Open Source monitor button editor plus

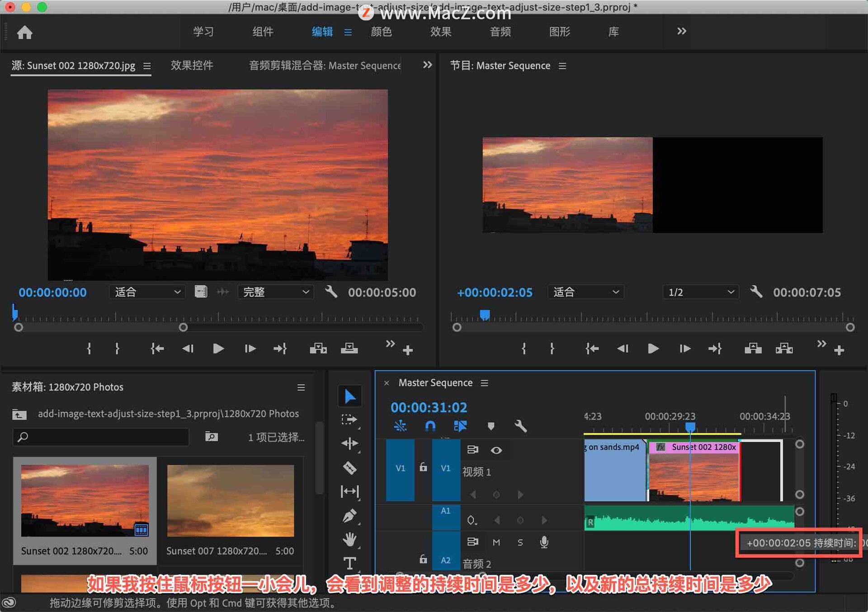[408, 350]
